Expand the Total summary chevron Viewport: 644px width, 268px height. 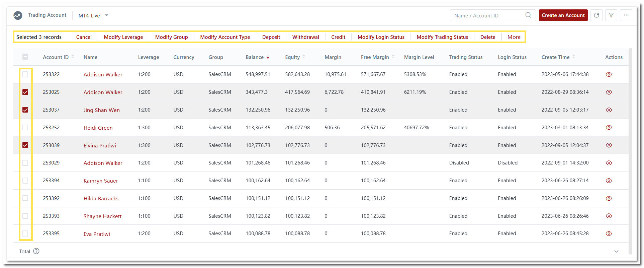click(x=616, y=251)
